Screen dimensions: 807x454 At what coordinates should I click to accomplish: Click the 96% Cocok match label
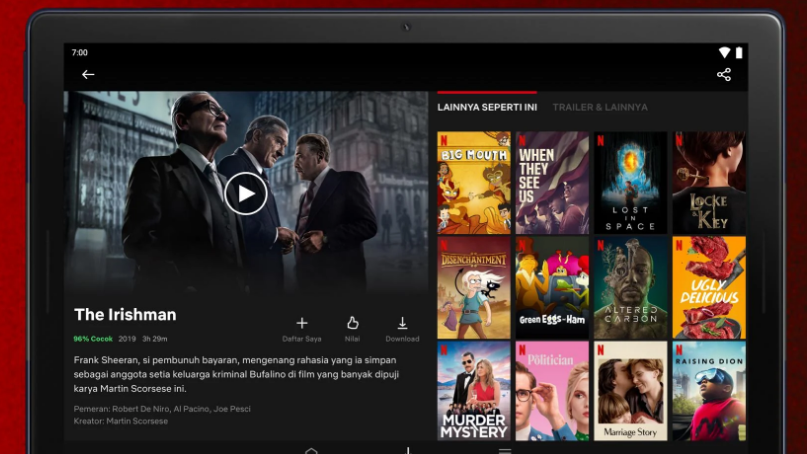click(93, 339)
